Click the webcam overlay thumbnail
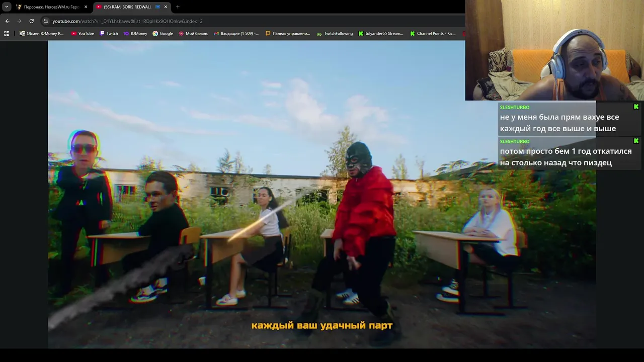This screenshot has height=362, width=644. click(554, 50)
